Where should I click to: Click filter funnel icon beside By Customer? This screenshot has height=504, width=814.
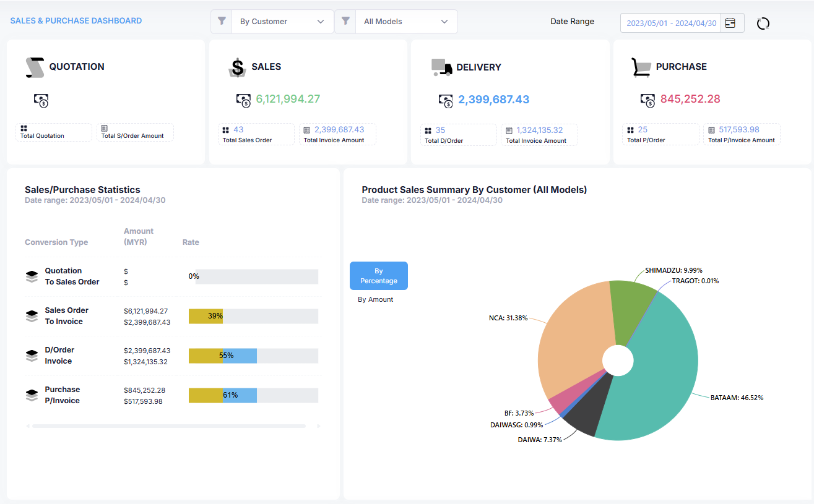click(x=222, y=22)
